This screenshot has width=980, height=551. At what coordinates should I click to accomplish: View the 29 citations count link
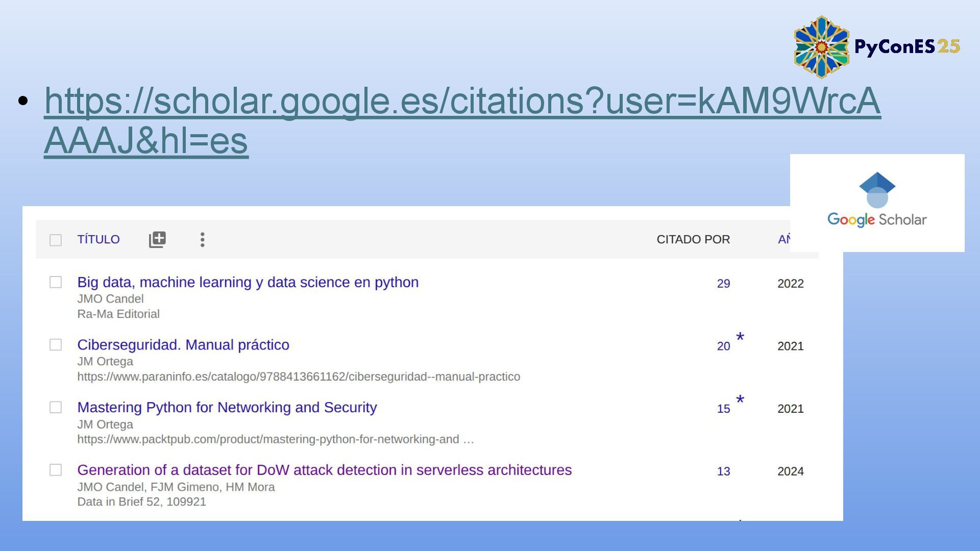point(723,284)
